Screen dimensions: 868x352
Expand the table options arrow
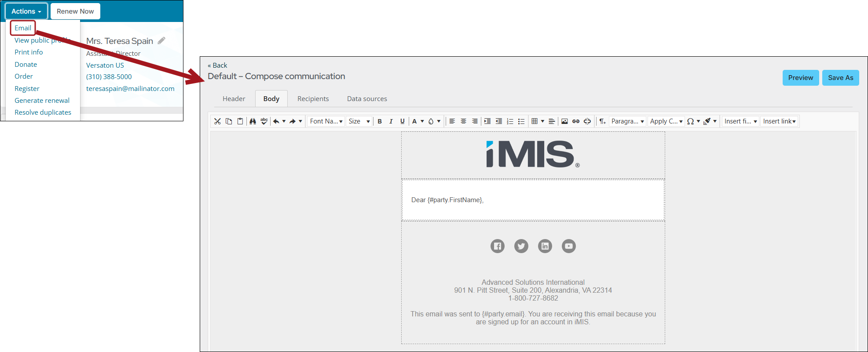tap(542, 121)
